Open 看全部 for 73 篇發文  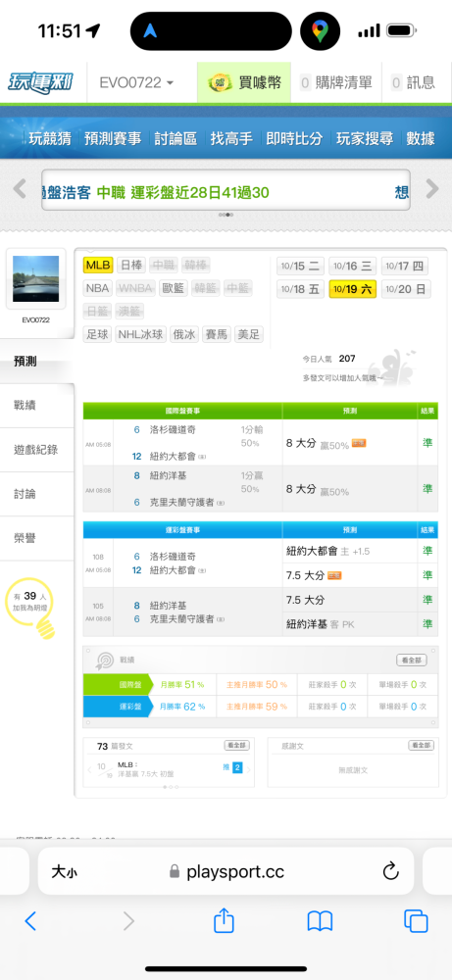tap(237, 746)
